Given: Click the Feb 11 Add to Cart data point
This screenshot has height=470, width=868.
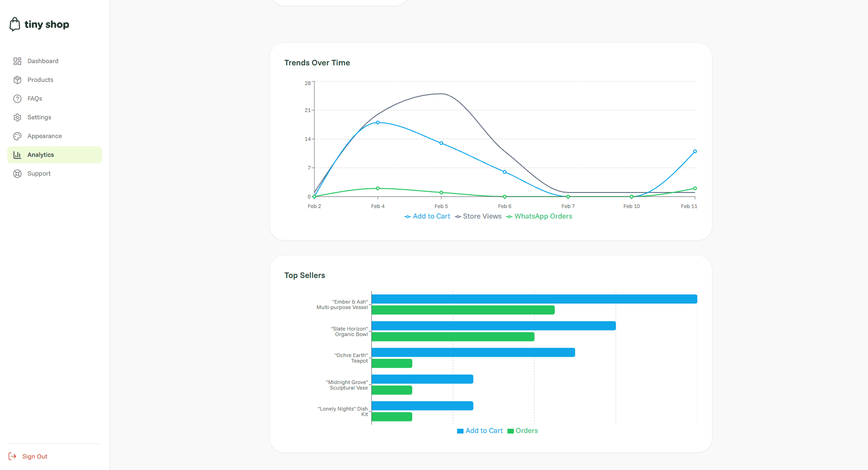Looking at the screenshot, I should (x=695, y=151).
